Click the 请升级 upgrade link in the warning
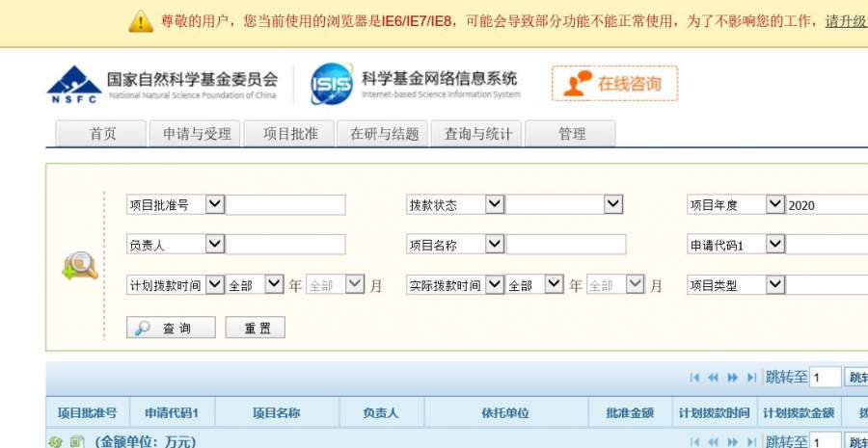Viewport: 868px width, 448px height. pos(847,21)
